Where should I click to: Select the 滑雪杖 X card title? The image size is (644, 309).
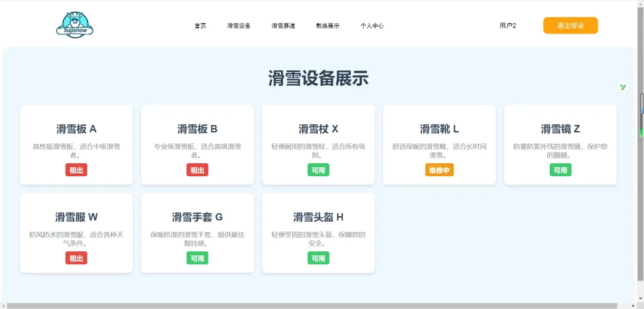tap(318, 129)
